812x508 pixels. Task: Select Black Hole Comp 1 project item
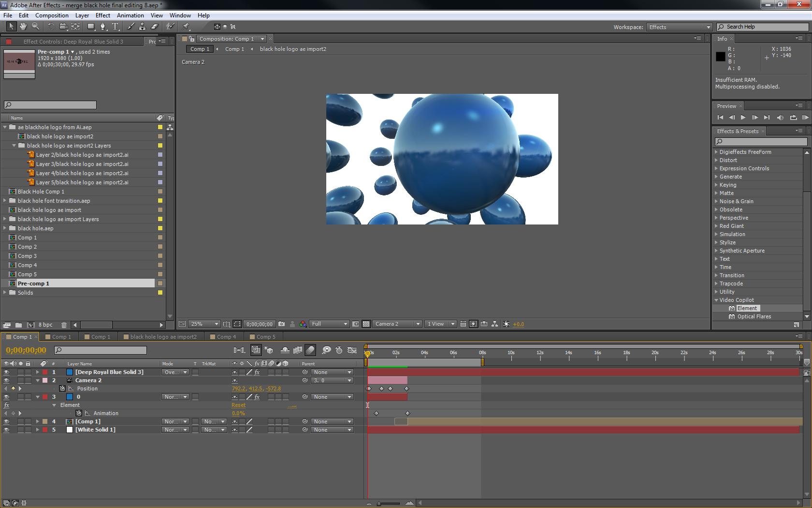[x=41, y=192]
